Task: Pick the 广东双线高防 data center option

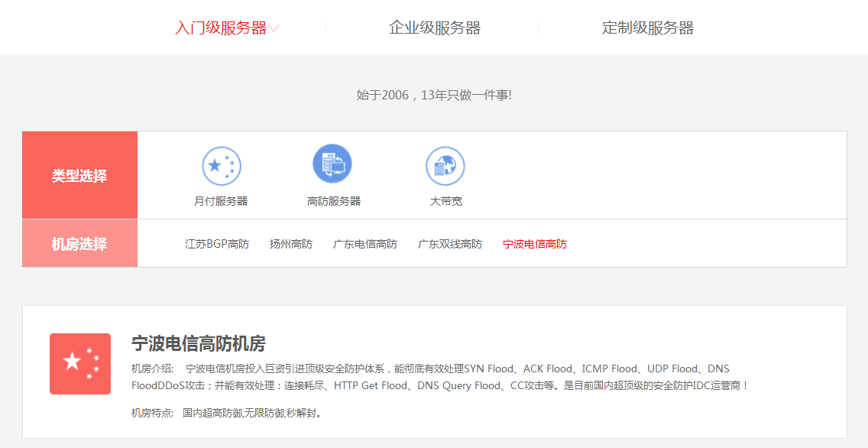Action: pyautogui.click(x=450, y=245)
